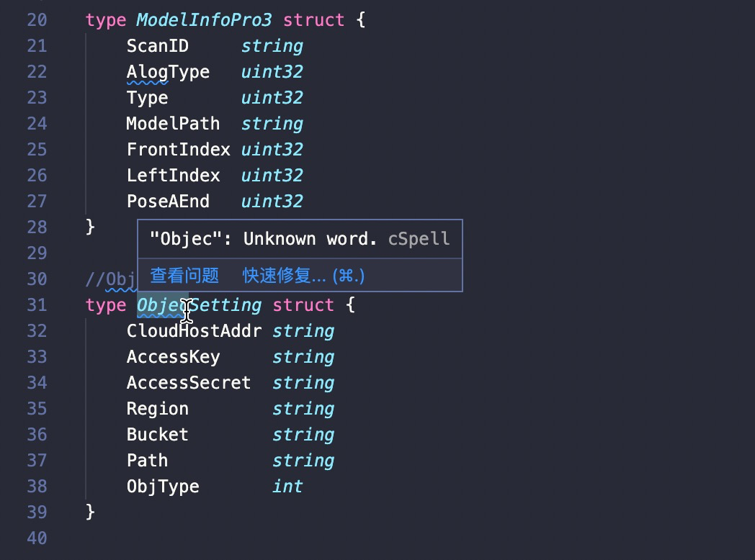755x560 pixels.
Task: Click the FrontIndex field name
Action: point(179,150)
